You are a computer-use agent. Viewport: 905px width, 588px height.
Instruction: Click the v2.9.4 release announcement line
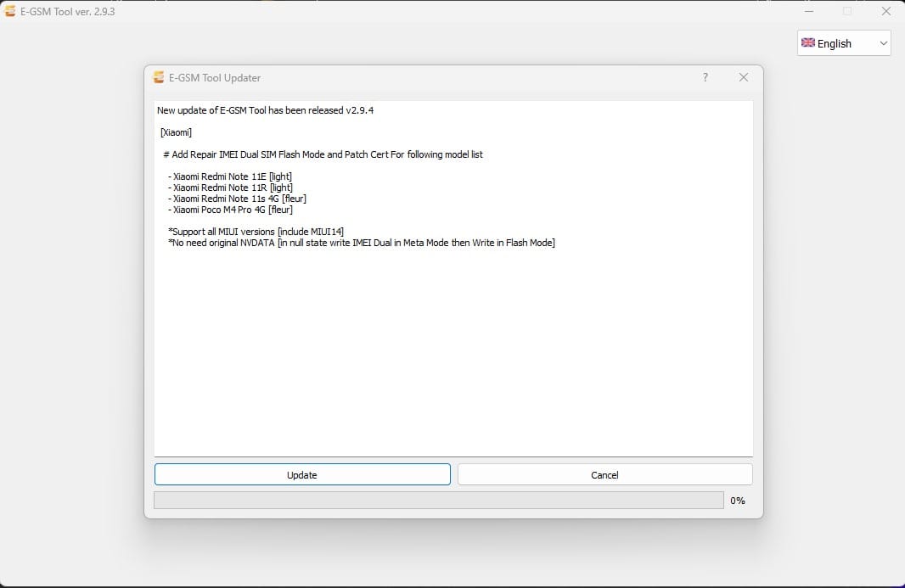(265, 110)
